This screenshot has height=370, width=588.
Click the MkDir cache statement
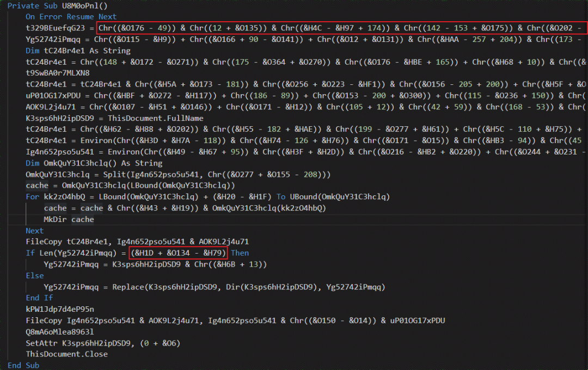(x=69, y=219)
